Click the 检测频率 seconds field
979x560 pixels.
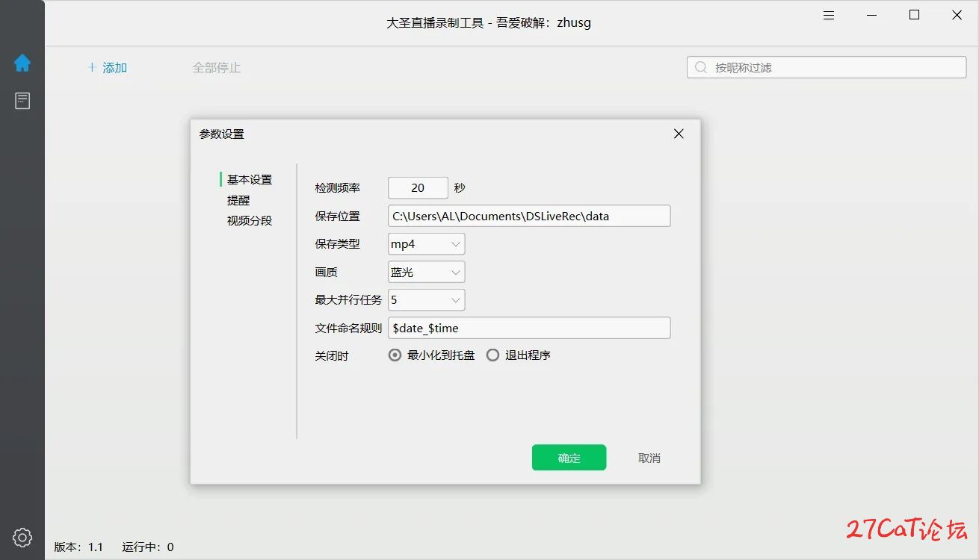tap(418, 187)
